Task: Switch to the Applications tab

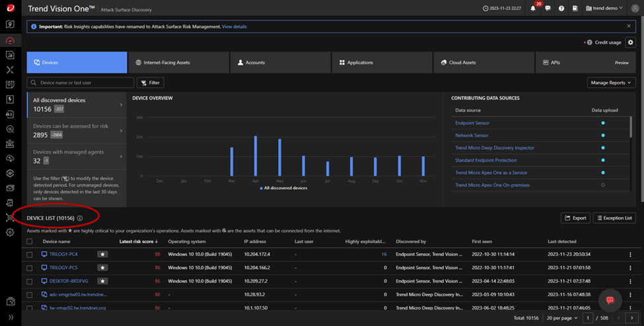Action: [382, 62]
